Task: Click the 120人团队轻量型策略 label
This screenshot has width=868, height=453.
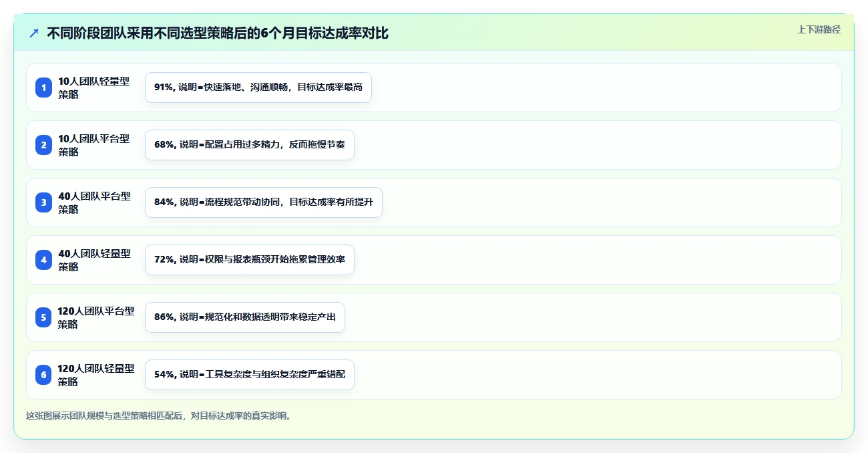Action: click(x=96, y=375)
